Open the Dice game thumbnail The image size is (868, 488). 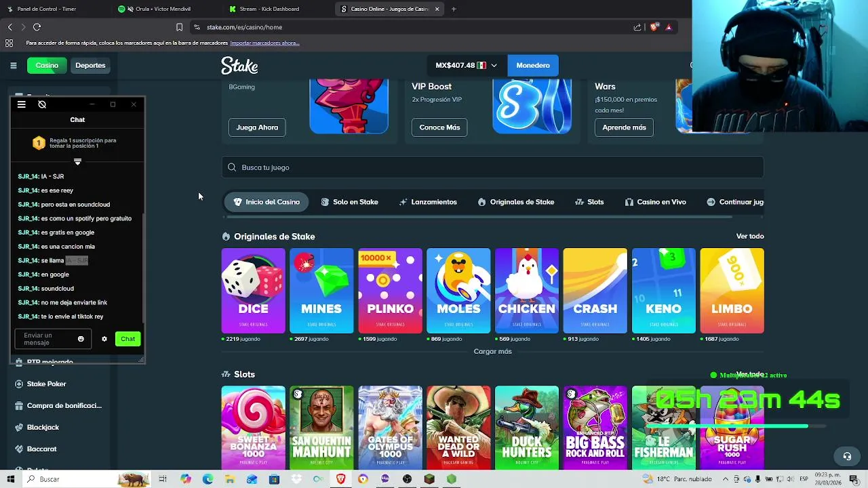point(254,291)
